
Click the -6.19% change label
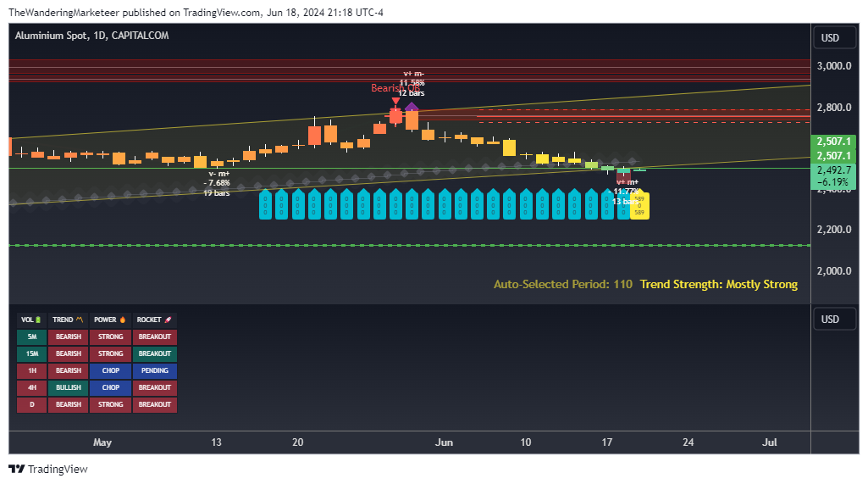tap(833, 182)
